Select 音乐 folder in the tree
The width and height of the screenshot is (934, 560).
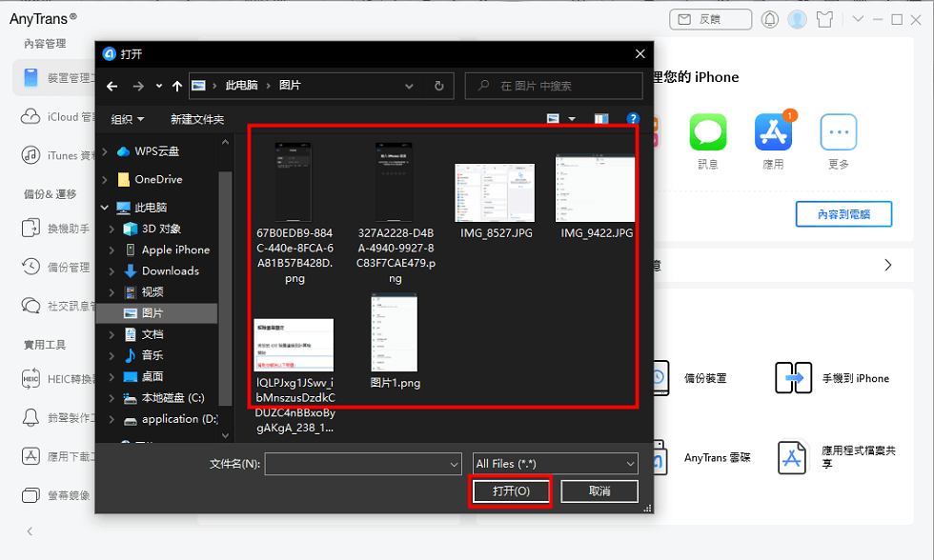click(x=152, y=355)
